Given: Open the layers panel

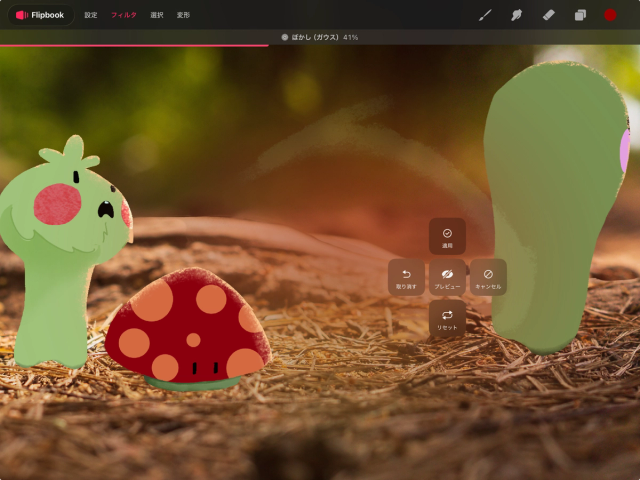Looking at the screenshot, I should pos(580,15).
